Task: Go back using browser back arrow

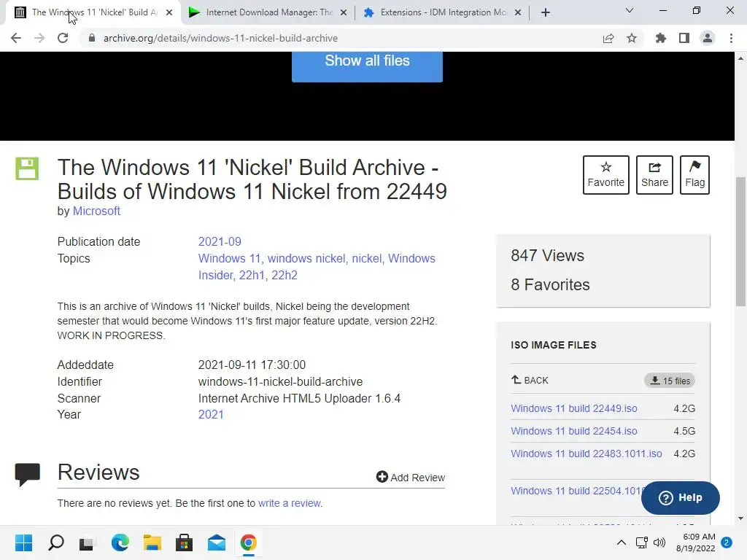Action: [16, 38]
